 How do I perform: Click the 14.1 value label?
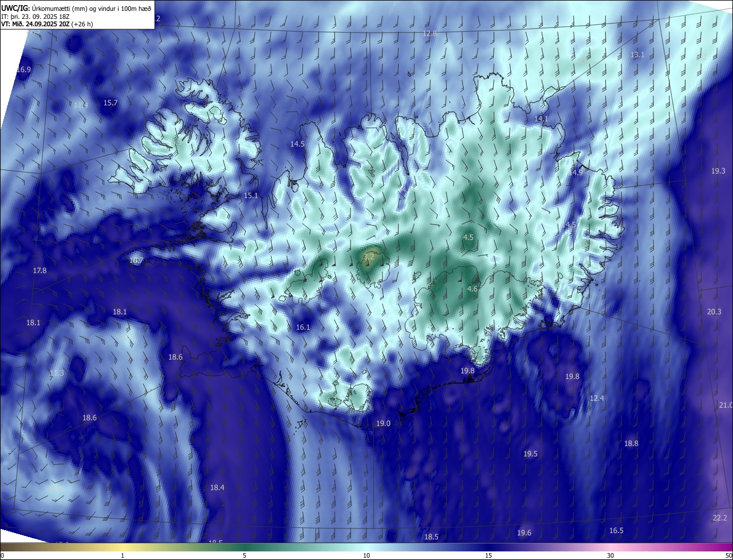click(x=541, y=119)
